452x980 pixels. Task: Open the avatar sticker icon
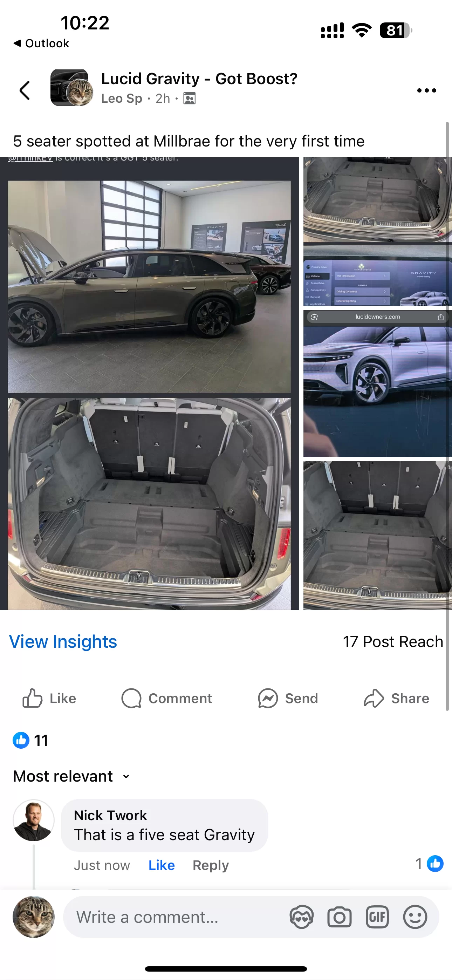tap(302, 917)
